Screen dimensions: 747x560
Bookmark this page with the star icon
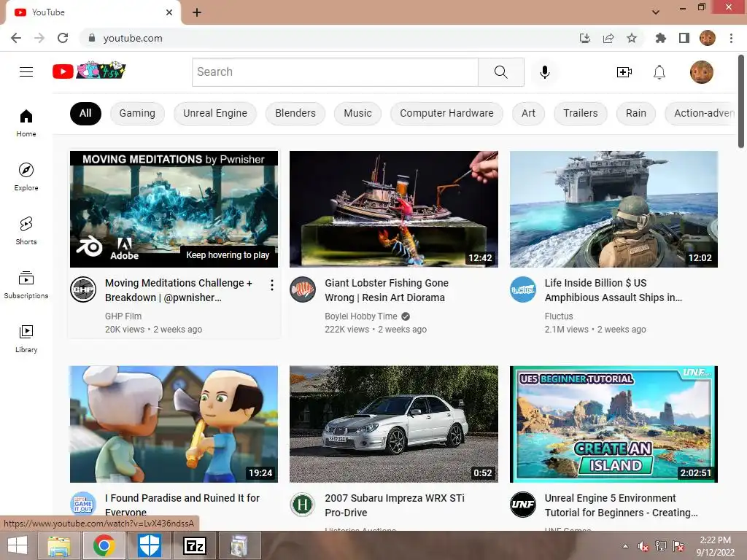tap(632, 38)
